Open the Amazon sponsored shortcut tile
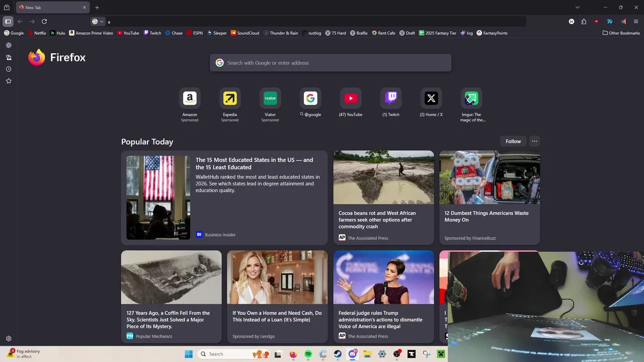 [x=190, y=105]
